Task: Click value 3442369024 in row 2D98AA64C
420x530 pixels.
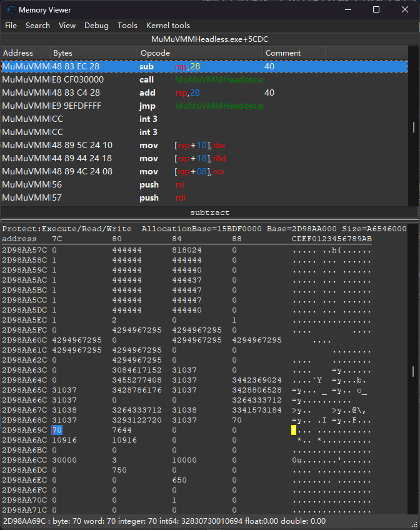Action: pos(257,380)
